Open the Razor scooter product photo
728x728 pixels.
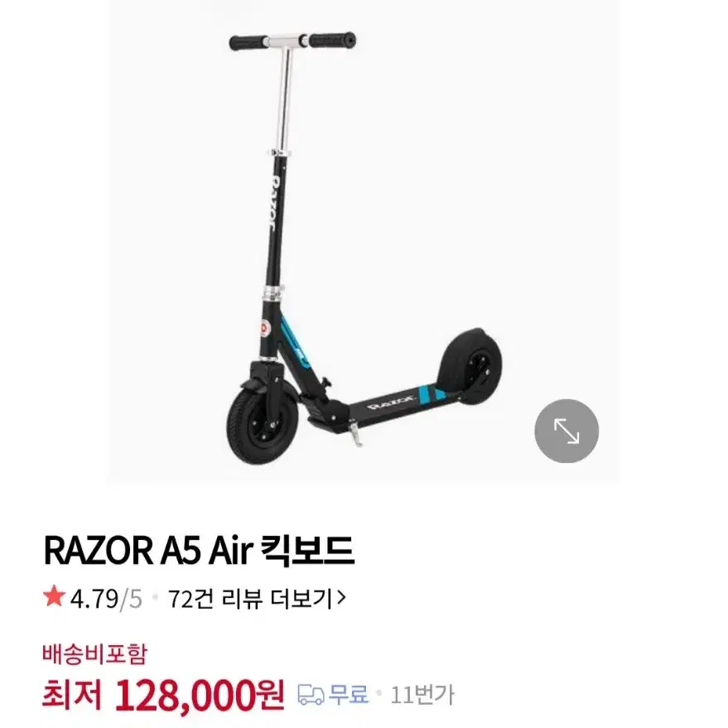(364, 242)
